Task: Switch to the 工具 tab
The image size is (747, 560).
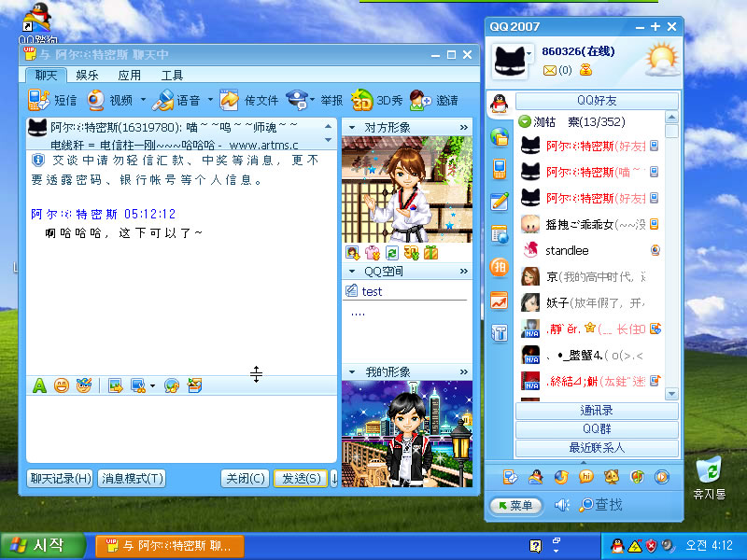Action: [172, 76]
